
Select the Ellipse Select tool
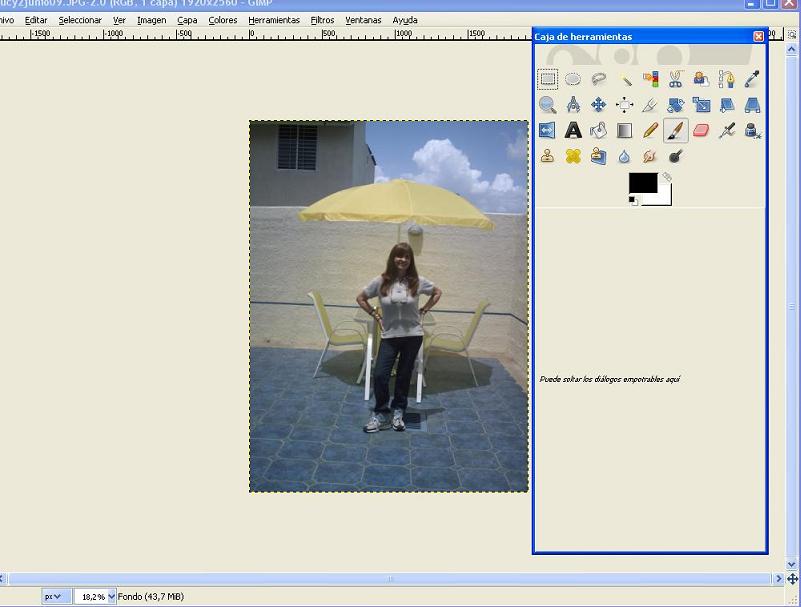point(573,79)
